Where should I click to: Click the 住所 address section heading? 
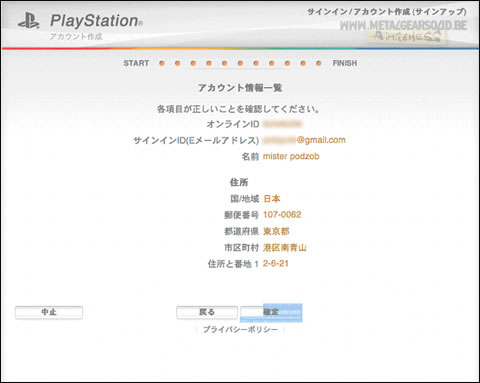[x=239, y=182]
